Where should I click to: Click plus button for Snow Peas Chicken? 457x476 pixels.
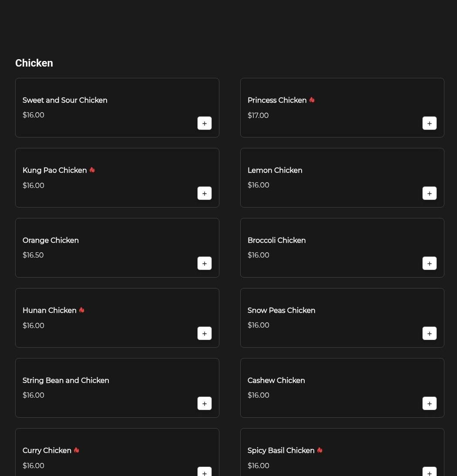coord(429,333)
